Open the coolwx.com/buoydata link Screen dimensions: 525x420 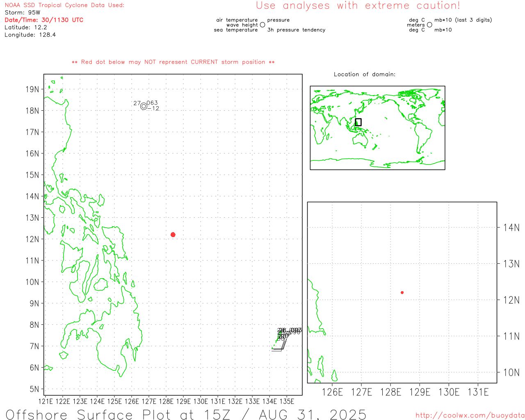(470, 415)
